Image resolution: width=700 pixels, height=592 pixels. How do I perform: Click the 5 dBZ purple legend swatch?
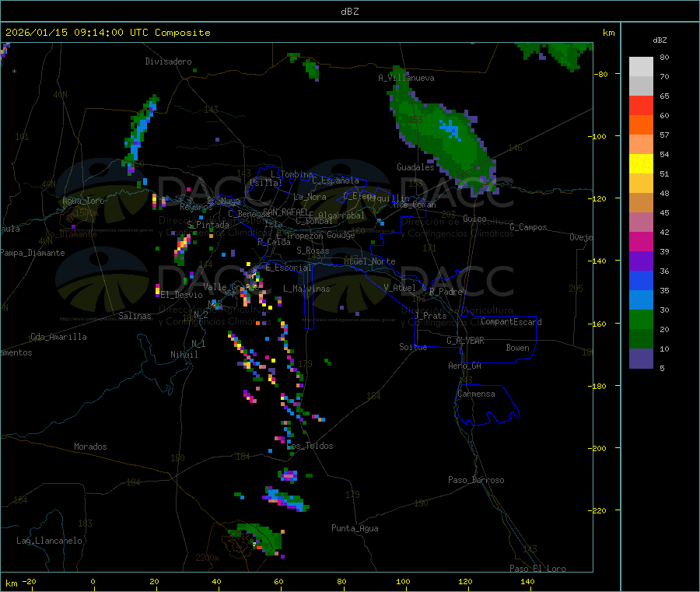(641, 359)
